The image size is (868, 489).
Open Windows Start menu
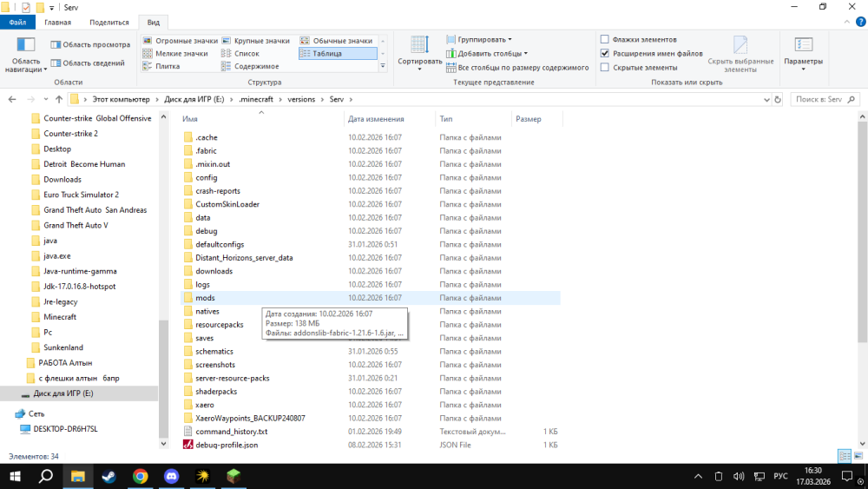pos(15,476)
